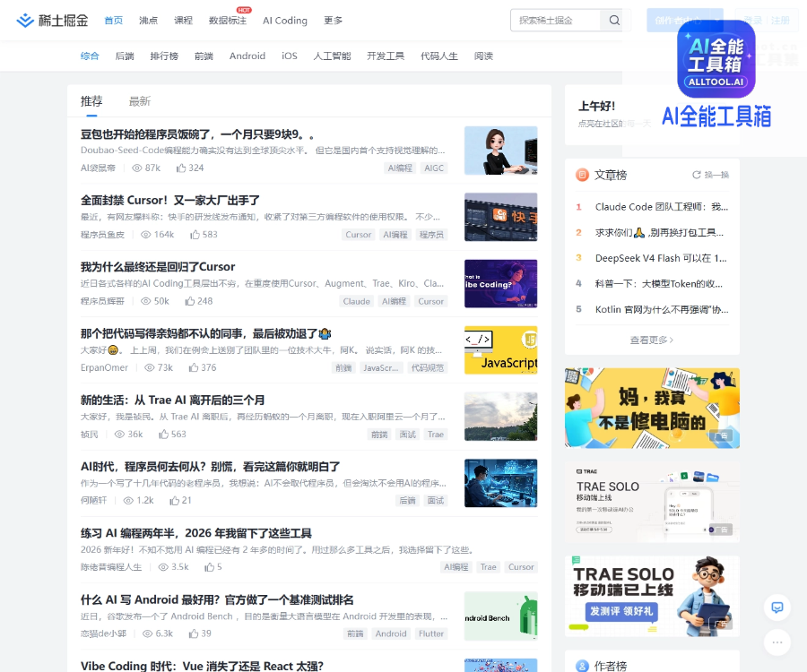Open the 更多 menu in top navigation

(x=333, y=21)
